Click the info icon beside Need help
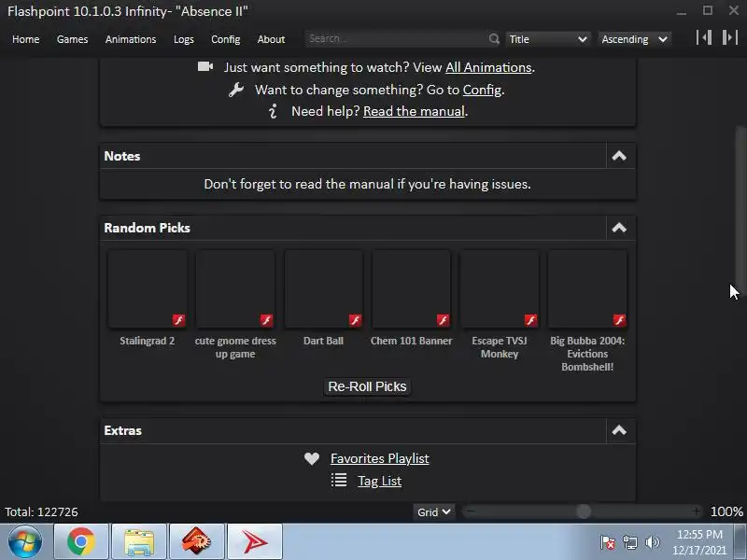The image size is (747, 560). click(273, 111)
